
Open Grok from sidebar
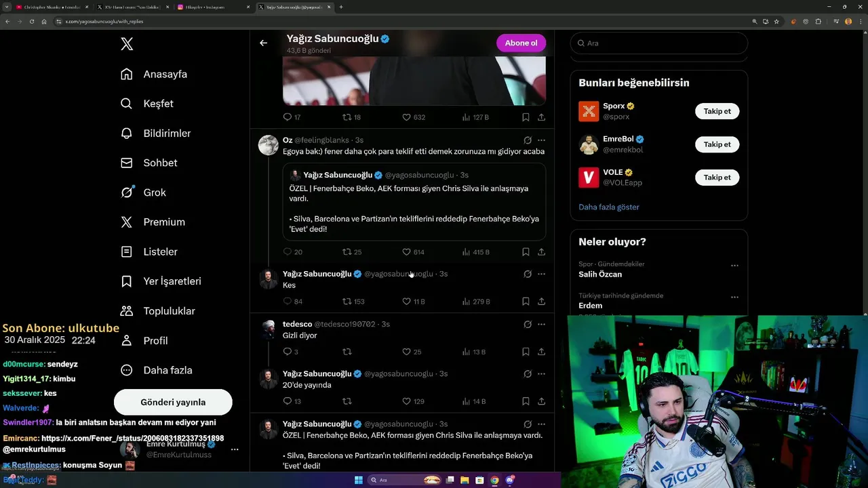pos(143,192)
